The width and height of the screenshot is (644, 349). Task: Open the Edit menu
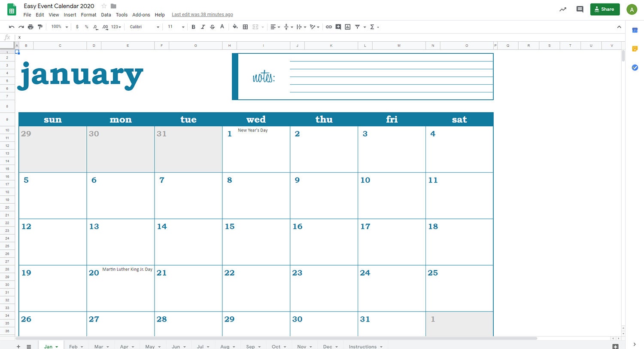[x=40, y=15]
